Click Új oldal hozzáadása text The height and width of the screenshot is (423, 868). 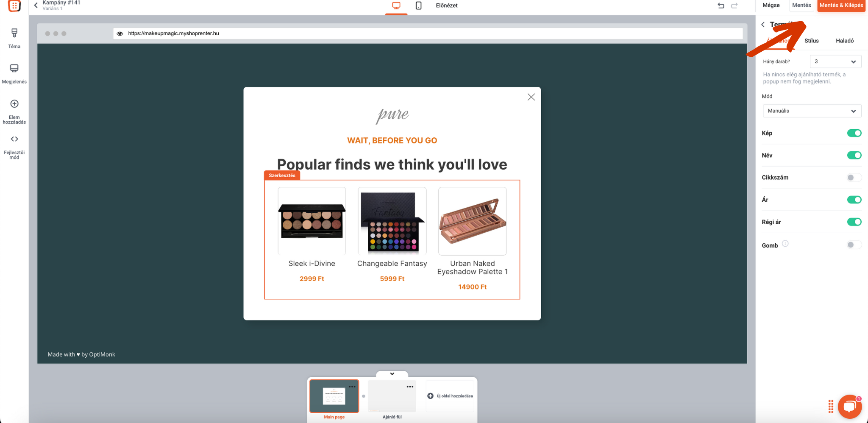point(454,396)
